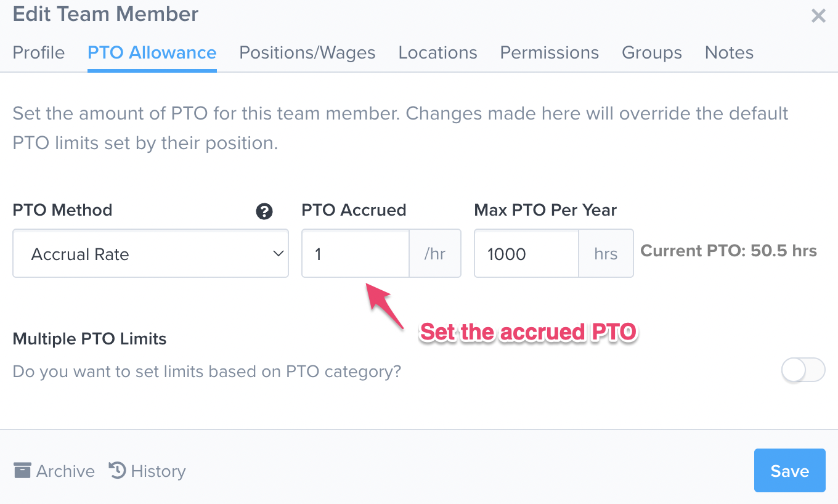The width and height of the screenshot is (838, 504).
Task: Click the hrs unit label
Action: (x=606, y=254)
